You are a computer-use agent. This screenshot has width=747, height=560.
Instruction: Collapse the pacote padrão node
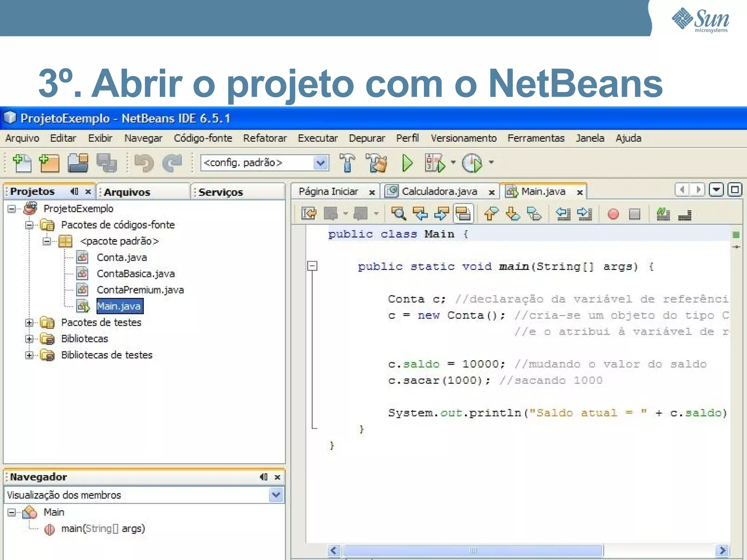coord(47,241)
